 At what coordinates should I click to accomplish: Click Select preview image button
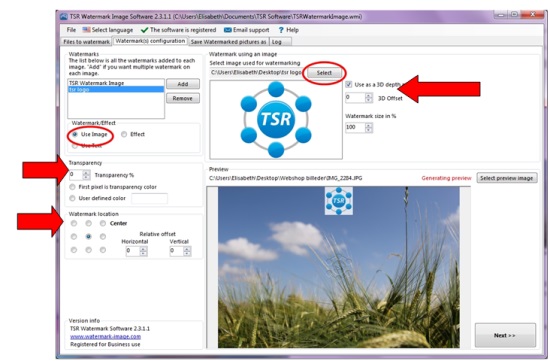pyautogui.click(x=507, y=178)
